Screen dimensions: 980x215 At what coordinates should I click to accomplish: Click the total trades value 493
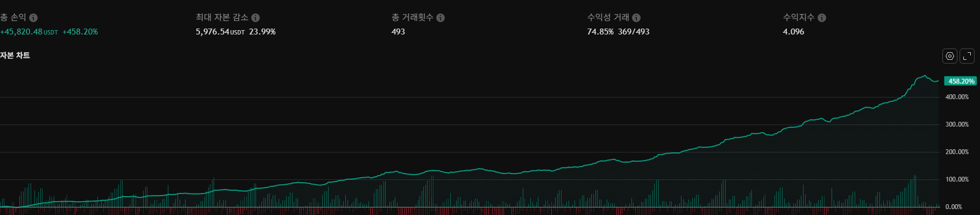(398, 32)
